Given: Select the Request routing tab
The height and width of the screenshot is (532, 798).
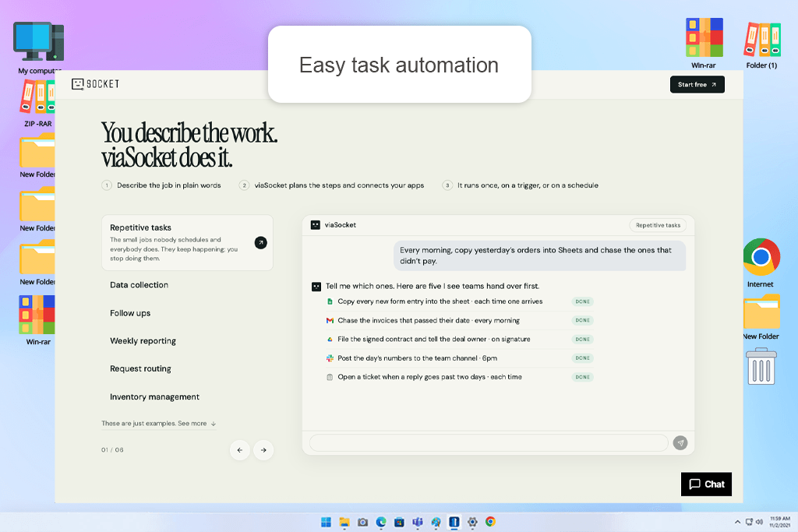Looking at the screenshot, I should coord(140,368).
